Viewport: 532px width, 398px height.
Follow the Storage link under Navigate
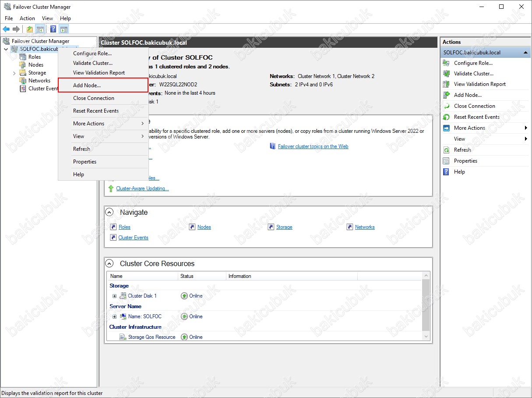pos(284,227)
